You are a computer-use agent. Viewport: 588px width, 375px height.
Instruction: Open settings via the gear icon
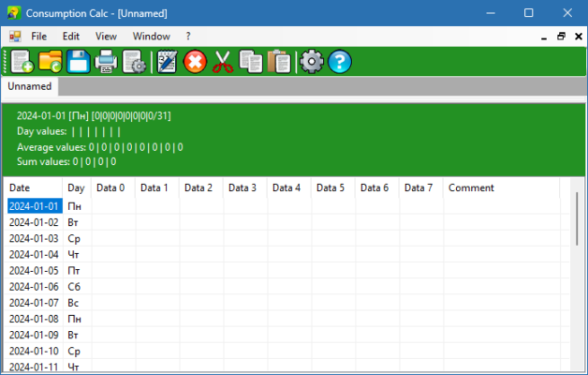312,62
